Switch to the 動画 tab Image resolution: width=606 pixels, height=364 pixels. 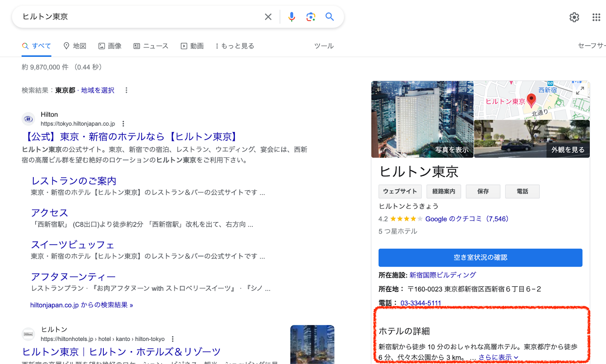pos(192,46)
